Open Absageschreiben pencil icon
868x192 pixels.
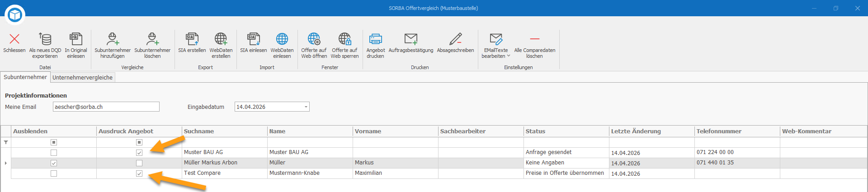click(x=455, y=39)
